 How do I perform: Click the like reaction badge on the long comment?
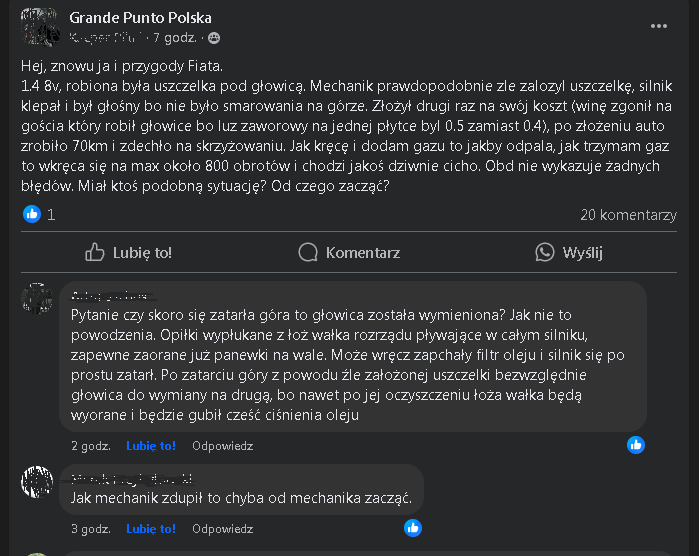[635, 445]
